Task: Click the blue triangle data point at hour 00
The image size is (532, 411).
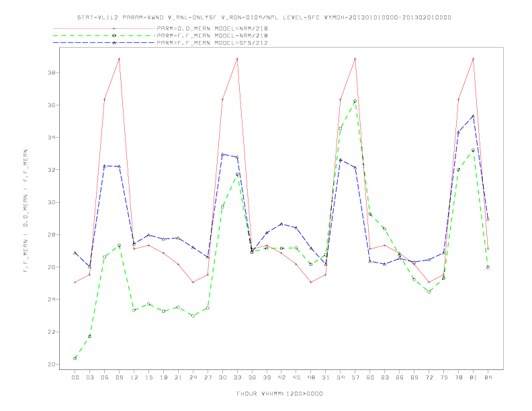Action: [x=75, y=253]
